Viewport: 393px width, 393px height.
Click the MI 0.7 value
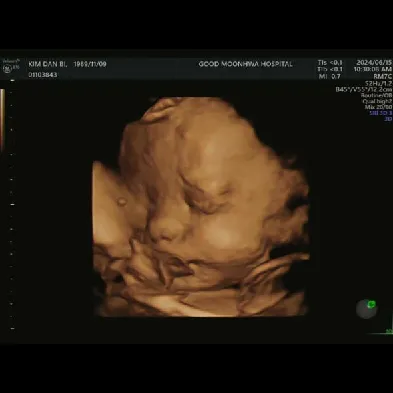click(329, 76)
